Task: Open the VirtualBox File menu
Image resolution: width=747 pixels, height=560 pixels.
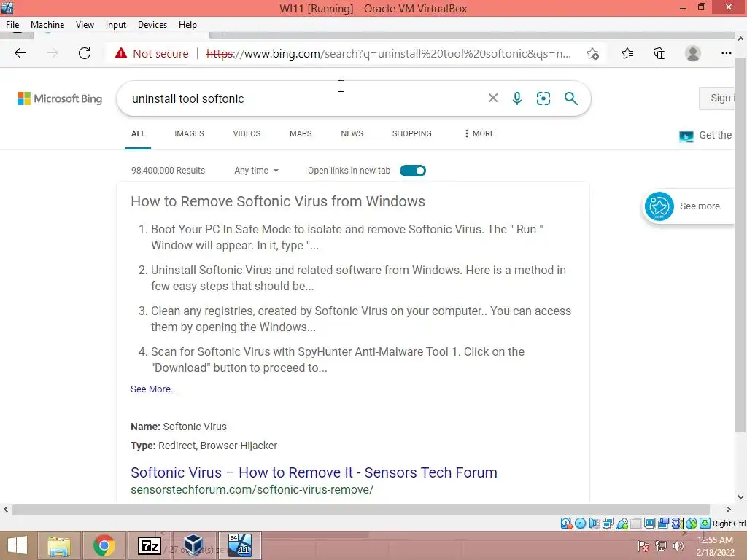Action: tap(12, 25)
